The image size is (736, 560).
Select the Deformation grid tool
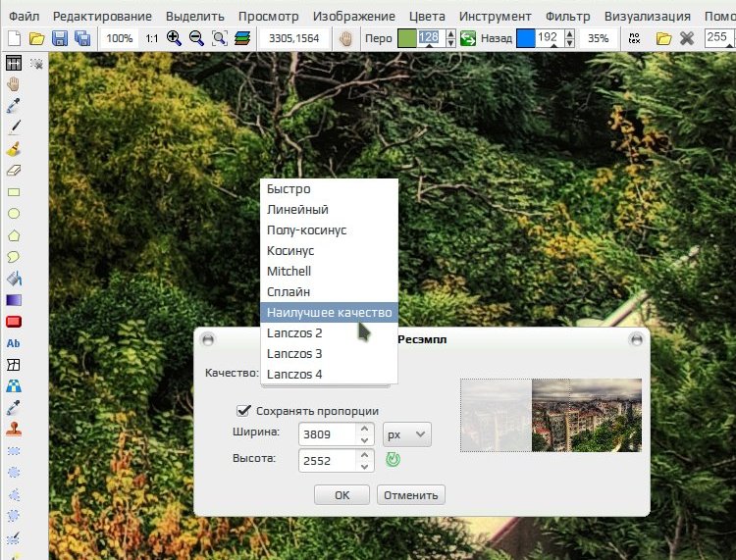pos(14,365)
